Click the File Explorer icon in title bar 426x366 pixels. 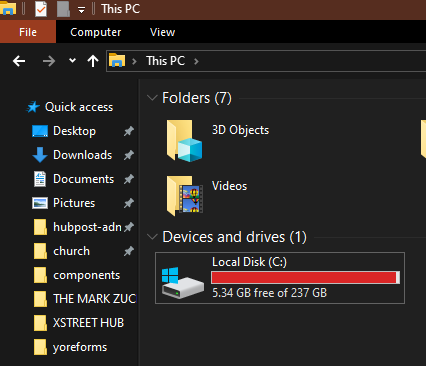click(x=8, y=9)
